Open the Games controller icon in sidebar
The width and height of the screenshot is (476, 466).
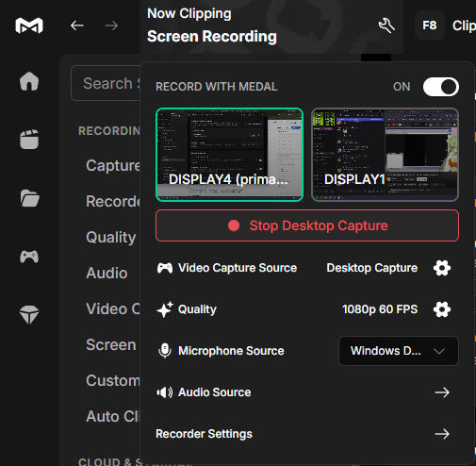(x=29, y=257)
